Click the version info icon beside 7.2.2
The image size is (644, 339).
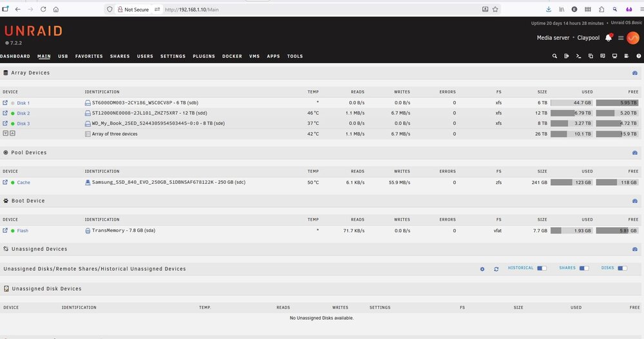pyautogui.click(x=7, y=43)
